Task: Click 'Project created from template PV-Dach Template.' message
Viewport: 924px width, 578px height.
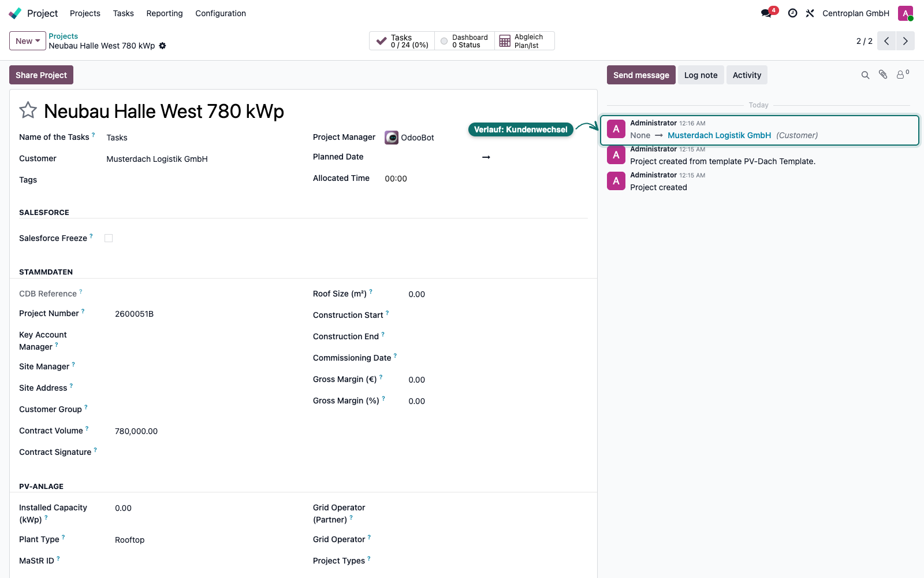Action: point(723,161)
